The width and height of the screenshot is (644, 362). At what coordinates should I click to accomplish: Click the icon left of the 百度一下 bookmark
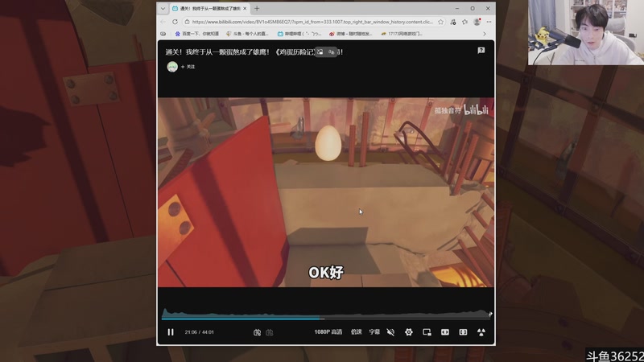(163, 34)
